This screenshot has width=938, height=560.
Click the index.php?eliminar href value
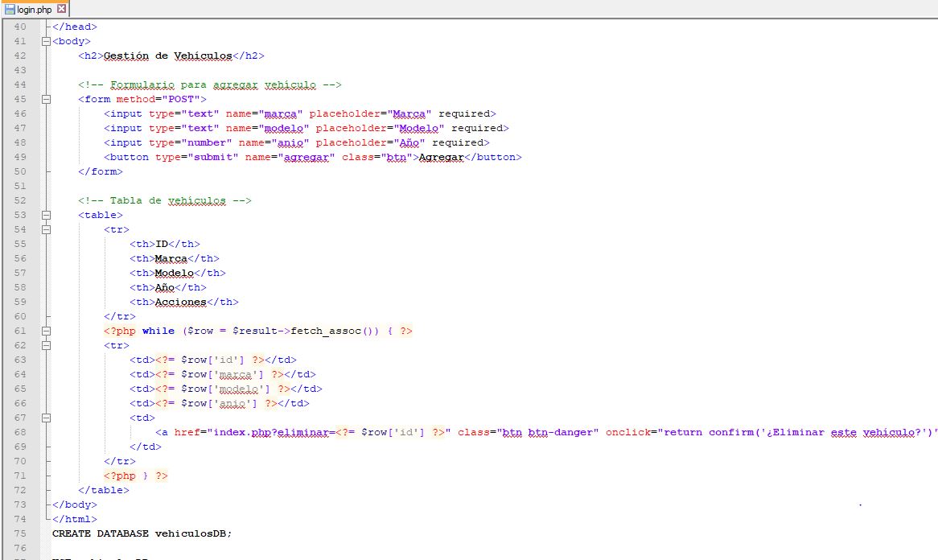(x=269, y=432)
